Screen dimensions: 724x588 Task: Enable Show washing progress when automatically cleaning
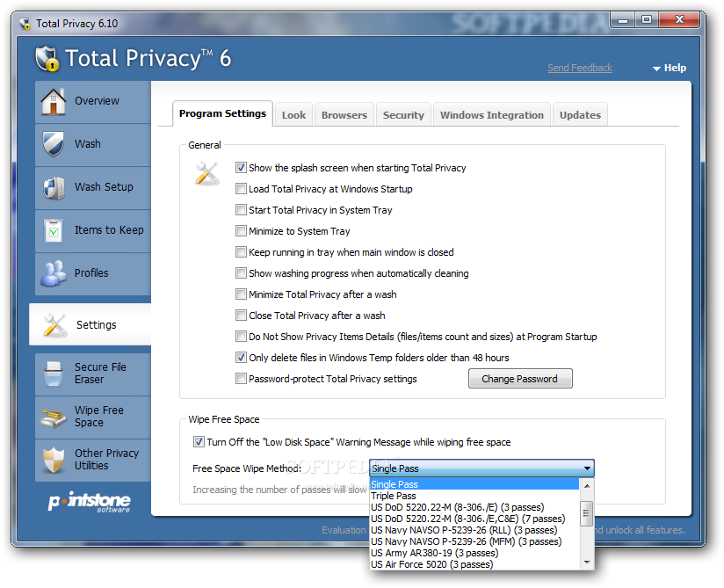point(241,273)
